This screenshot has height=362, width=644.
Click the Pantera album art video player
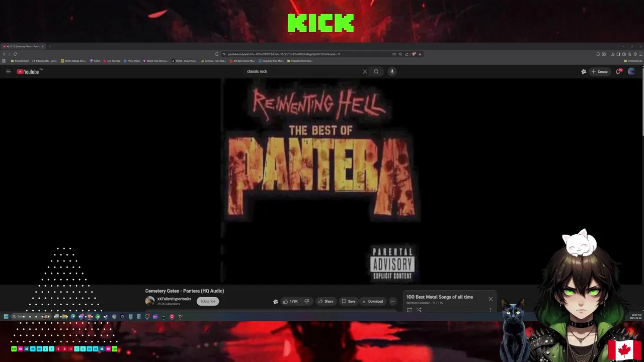(321, 181)
